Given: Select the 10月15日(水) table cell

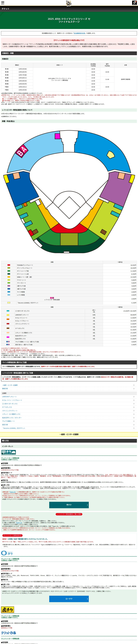Looking at the screenshot, I should click(23, 69).
